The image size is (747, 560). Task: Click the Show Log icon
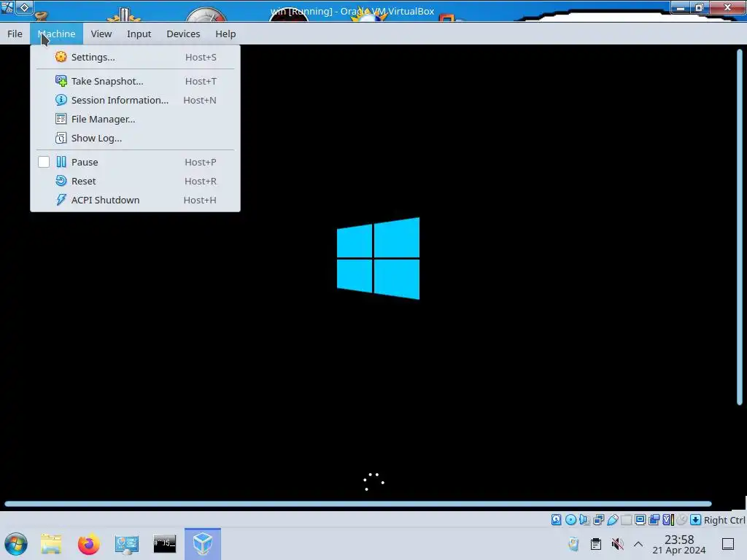pyautogui.click(x=61, y=138)
